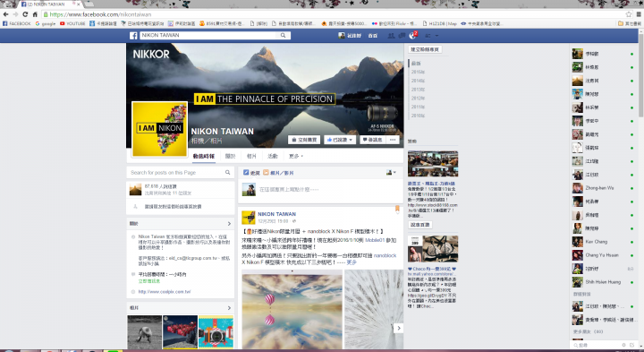The image size is (644, 352).
Task: Click the Create Page button
Action: (425, 49)
